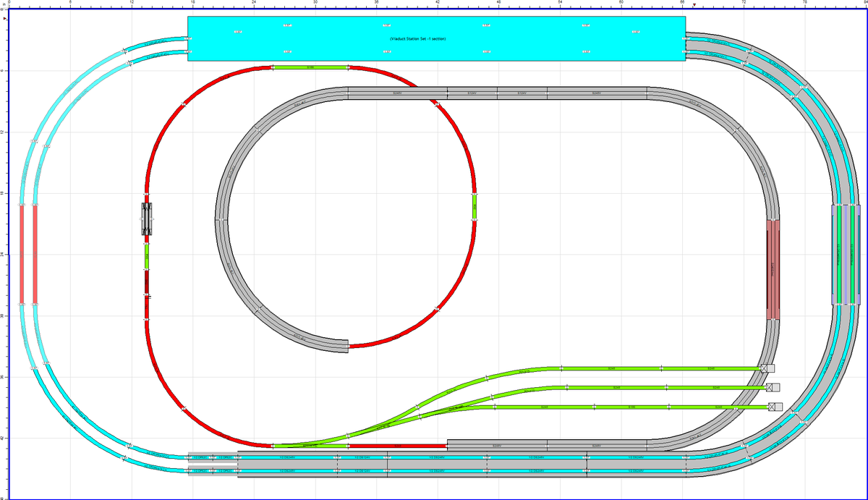This screenshot has height=500, width=868.
Task: Select the green straight at top of red loop
Action: coord(310,67)
